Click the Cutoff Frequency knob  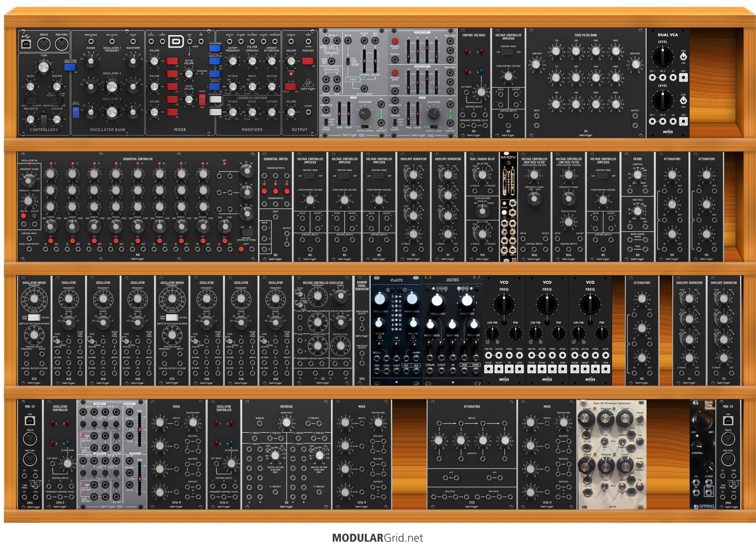pos(233,61)
